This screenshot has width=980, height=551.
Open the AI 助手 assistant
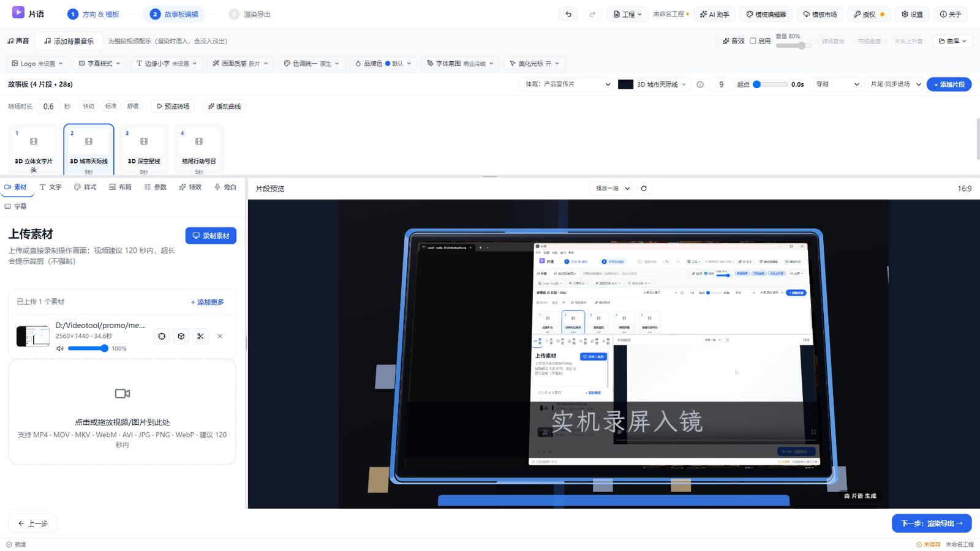(x=715, y=14)
